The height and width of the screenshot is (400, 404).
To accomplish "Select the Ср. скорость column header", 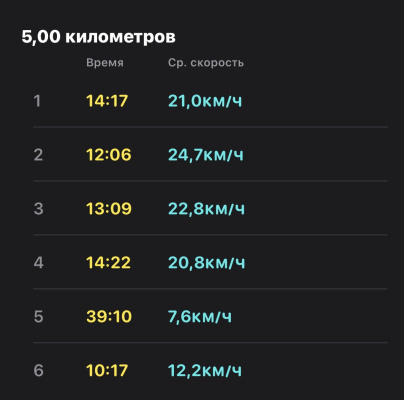I will pos(206,63).
